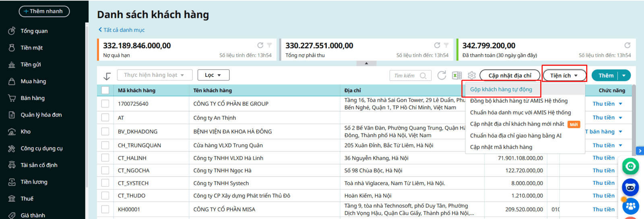Viewport: 644px width, 219px height.
Task: Click the Tìm kiếm search field
Action: 406,76
